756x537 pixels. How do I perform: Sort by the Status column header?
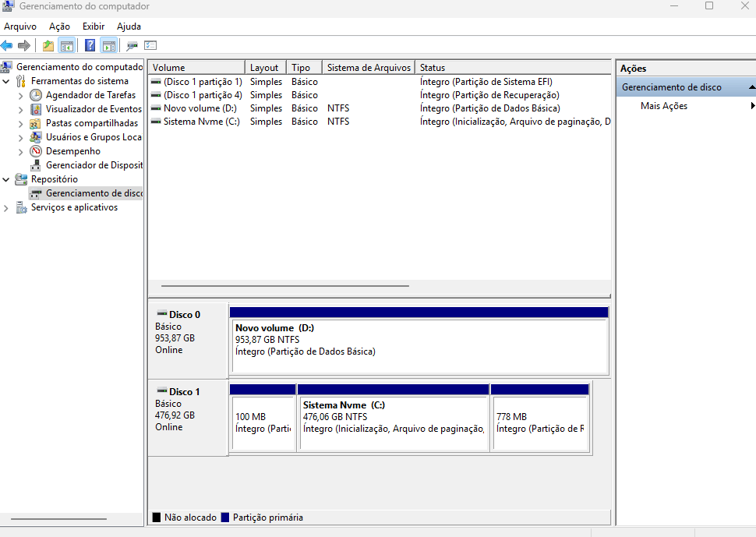[513, 68]
